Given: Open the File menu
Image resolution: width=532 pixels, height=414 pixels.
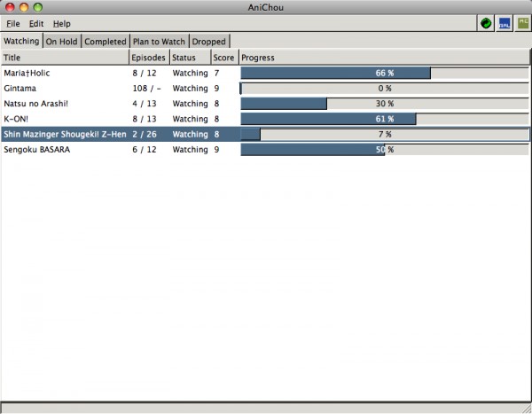Looking at the screenshot, I should tap(13, 24).
